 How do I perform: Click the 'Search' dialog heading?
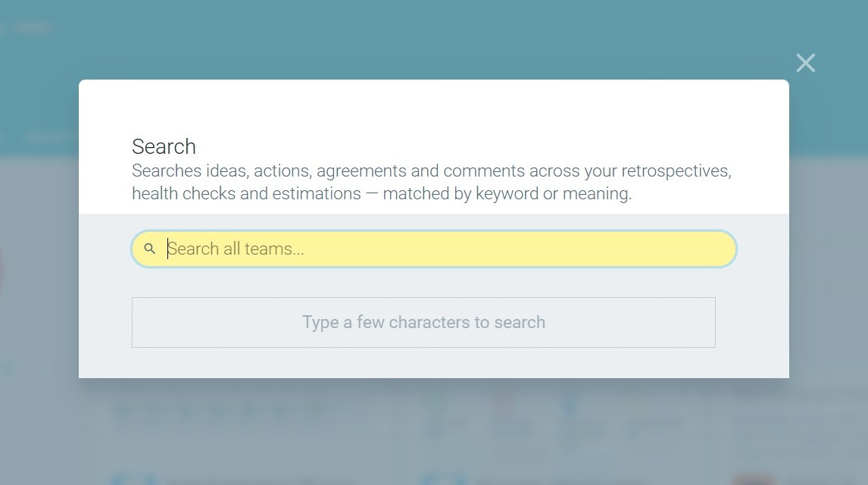tap(164, 147)
